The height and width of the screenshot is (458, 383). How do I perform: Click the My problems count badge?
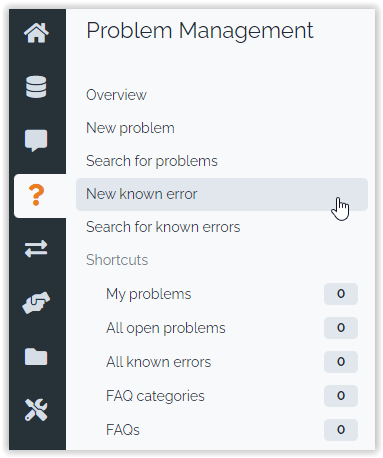pos(341,294)
